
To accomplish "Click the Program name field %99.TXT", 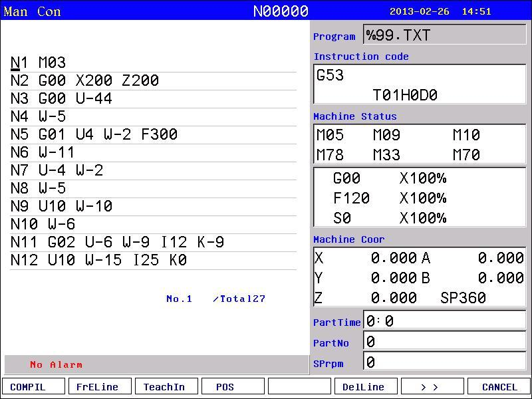I will [x=444, y=35].
